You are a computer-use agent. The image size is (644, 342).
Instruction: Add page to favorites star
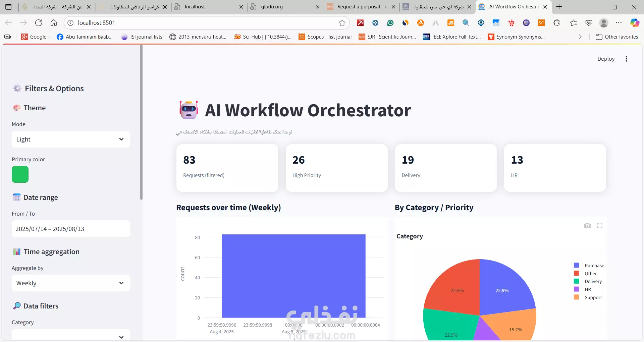coord(342,23)
